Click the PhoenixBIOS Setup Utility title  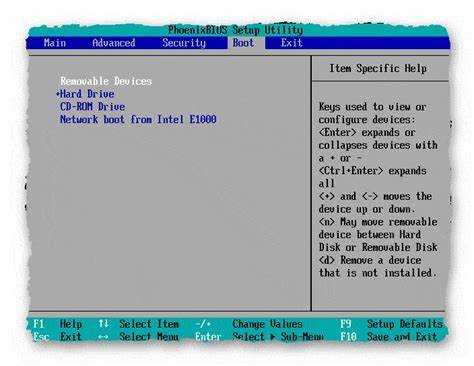tap(235, 30)
